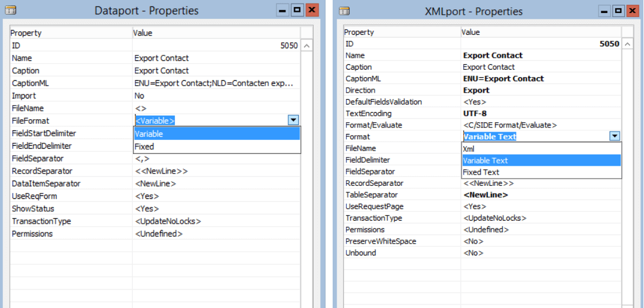Image resolution: width=644 pixels, height=308 pixels.
Task: Click the Dataport scroll up arrow
Action: point(307,46)
